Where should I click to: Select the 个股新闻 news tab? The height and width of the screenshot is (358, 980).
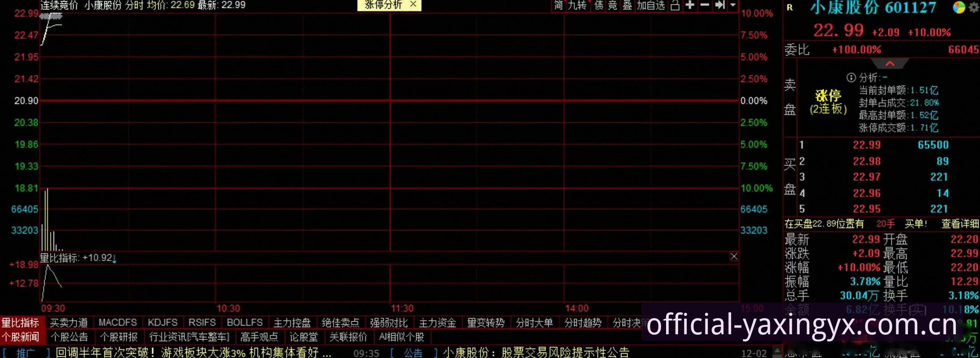pos(20,337)
